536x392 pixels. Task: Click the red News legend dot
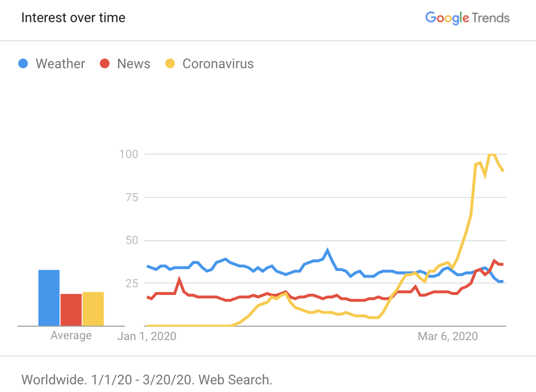(105, 64)
